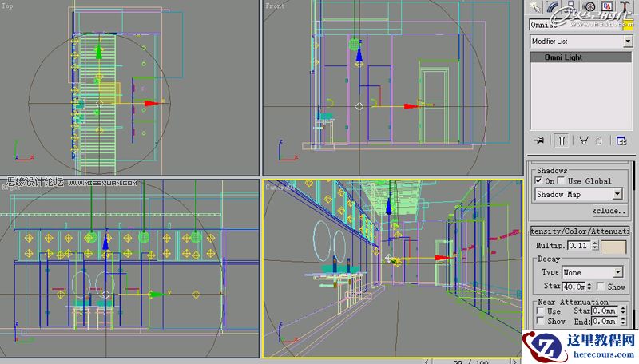
Task: Open the Hierarchy panel tab
Action: pos(571,7)
